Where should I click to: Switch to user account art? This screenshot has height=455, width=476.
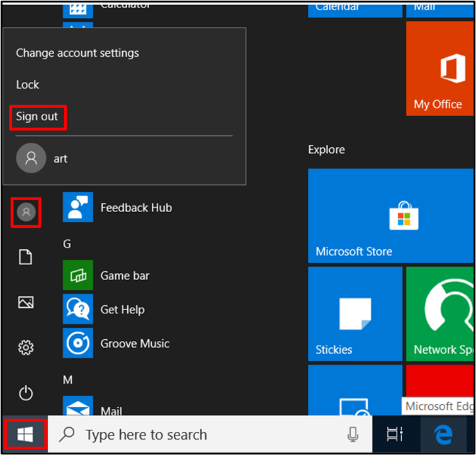point(42,158)
